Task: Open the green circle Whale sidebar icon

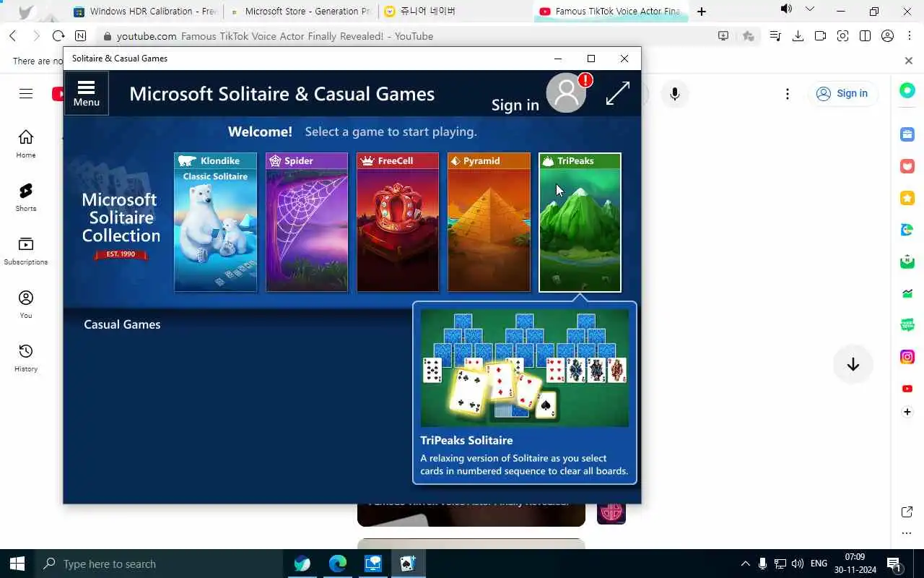Action: (907, 90)
